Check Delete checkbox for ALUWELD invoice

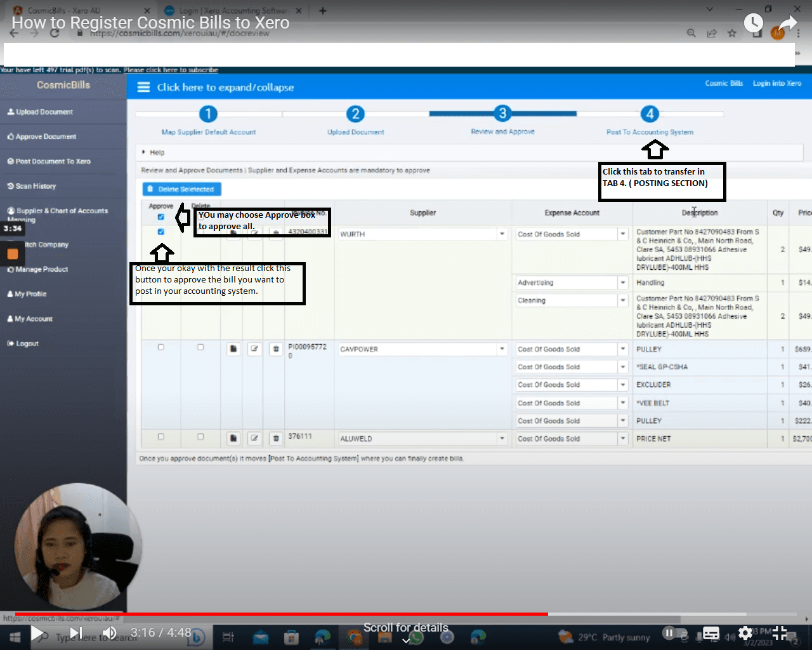coord(200,437)
